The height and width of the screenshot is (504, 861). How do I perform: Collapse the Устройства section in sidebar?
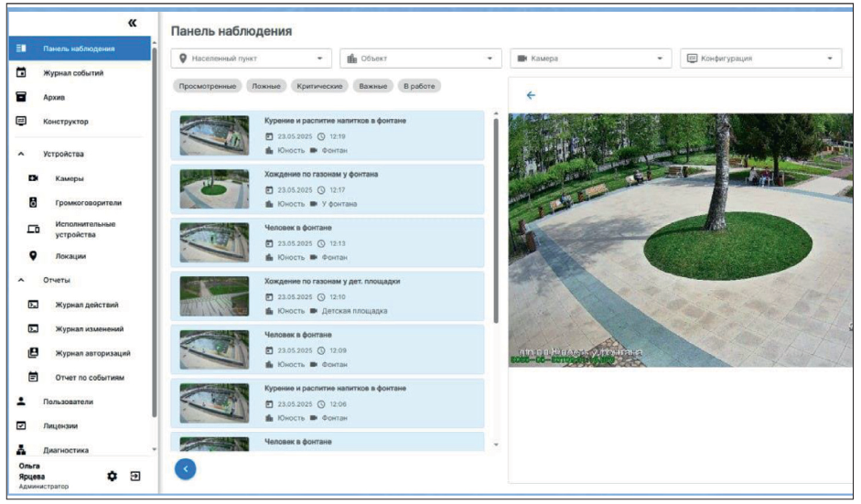(21, 154)
